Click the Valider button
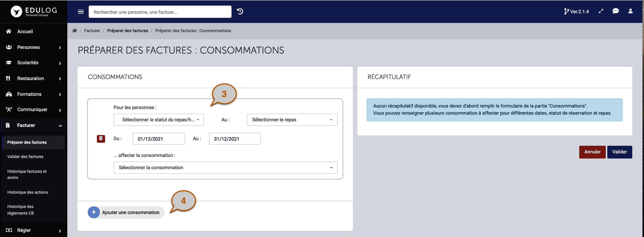 tap(620, 152)
